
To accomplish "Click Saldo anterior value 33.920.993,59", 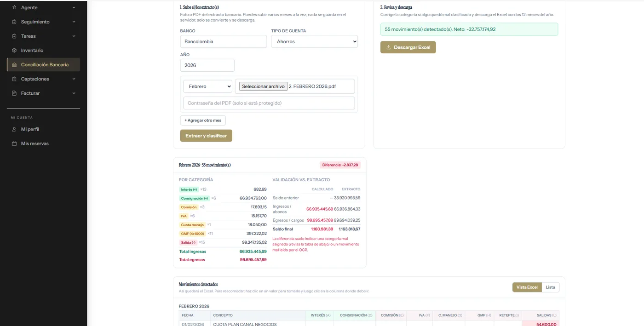I will coord(347,198).
